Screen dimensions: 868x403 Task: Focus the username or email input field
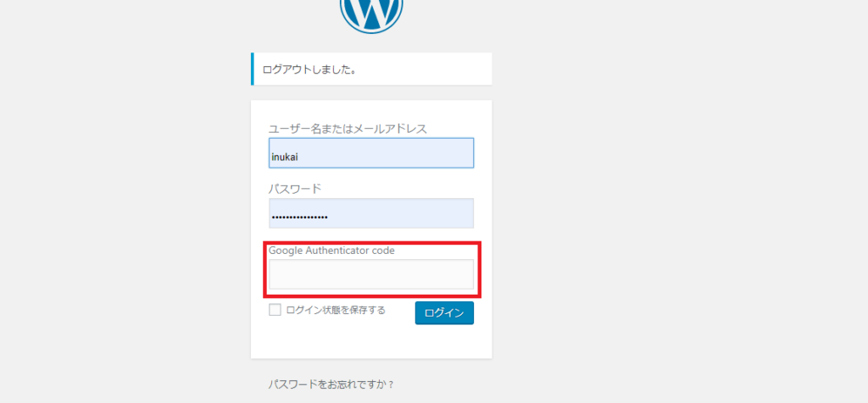coord(370,153)
